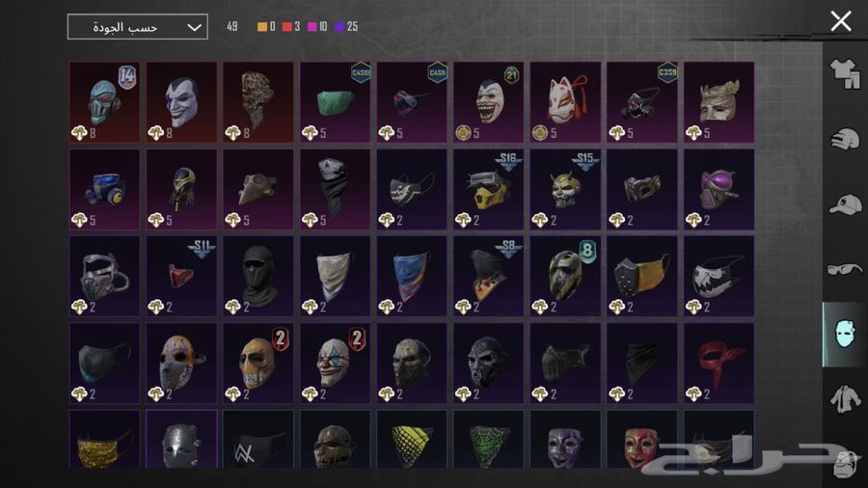Select the purple joker face mask

pyautogui.click(x=181, y=102)
